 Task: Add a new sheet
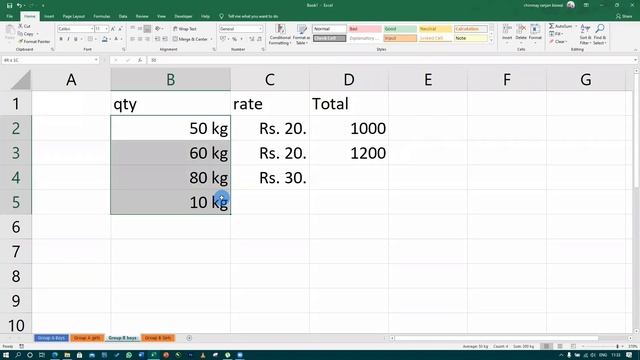189,338
